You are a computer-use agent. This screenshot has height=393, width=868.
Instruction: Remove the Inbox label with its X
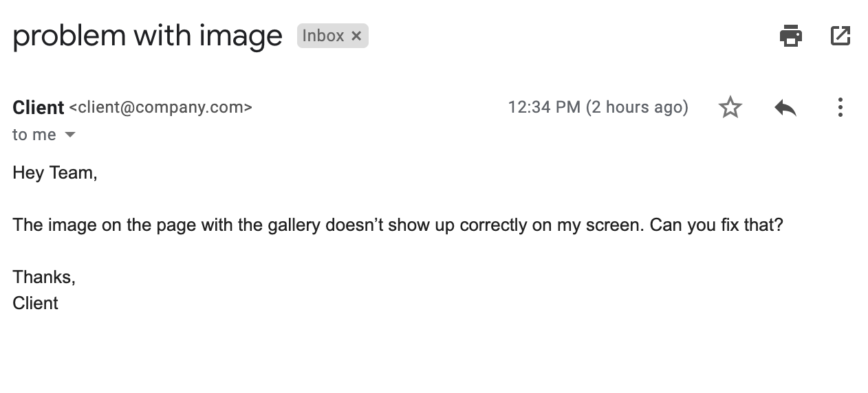(x=356, y=36)
